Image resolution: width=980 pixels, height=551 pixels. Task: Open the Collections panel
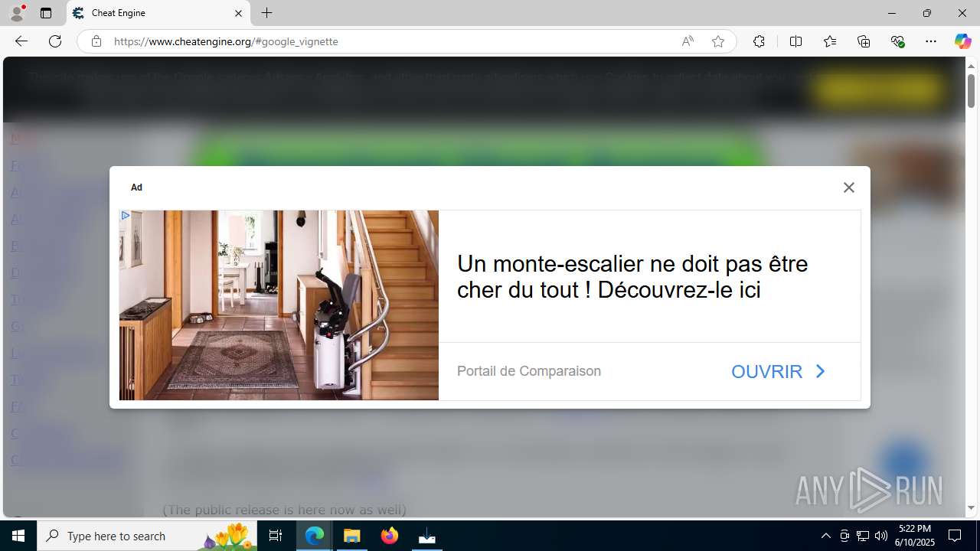[864, 41]
